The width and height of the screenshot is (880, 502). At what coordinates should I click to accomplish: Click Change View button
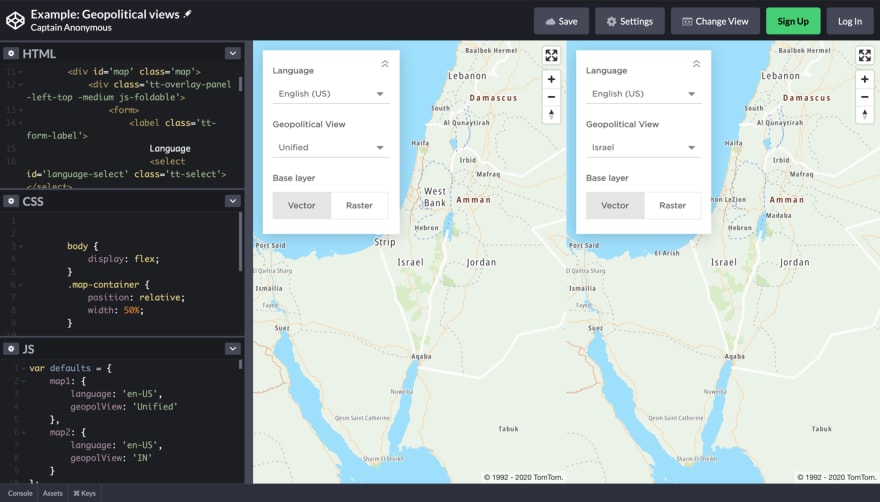coord(715,21)
